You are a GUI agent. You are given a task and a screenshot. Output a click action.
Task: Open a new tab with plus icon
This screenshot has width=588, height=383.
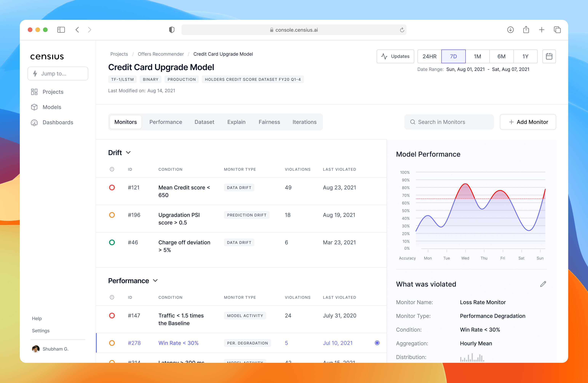tap(542, 30)
